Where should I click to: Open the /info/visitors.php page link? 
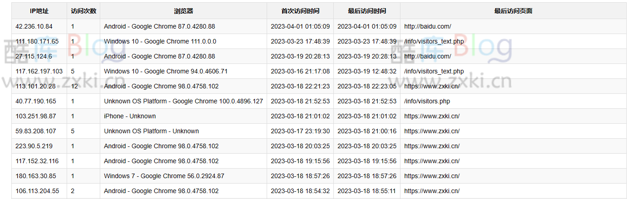point(427,101)
